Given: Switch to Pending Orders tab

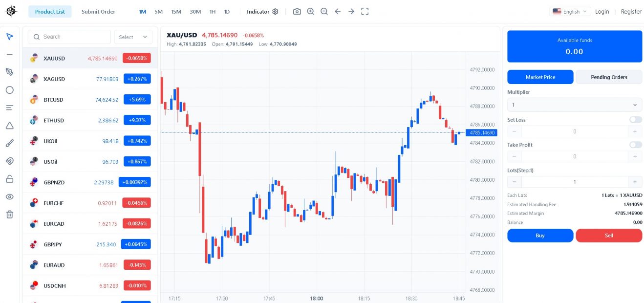Looking at the screenshot, I should pos(609,77).
